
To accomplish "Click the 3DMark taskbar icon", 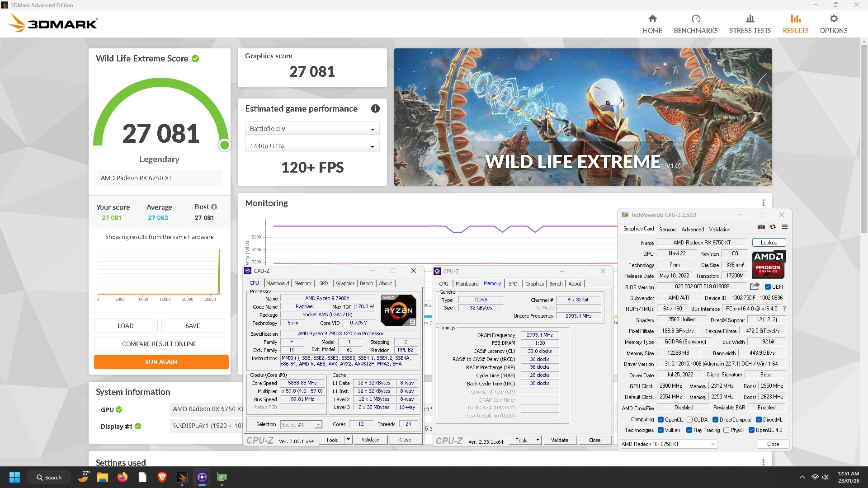I will pyautogui.click(x=182, y=477).
